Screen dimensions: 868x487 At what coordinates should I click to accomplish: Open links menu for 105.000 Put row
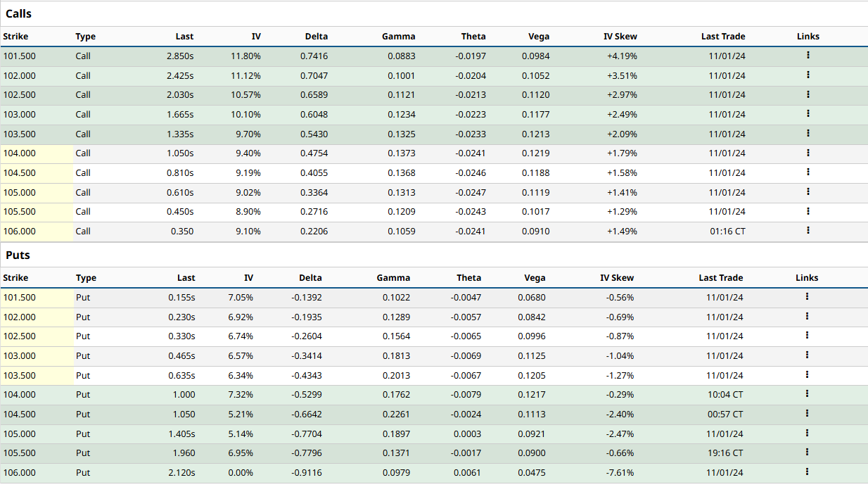807,433
